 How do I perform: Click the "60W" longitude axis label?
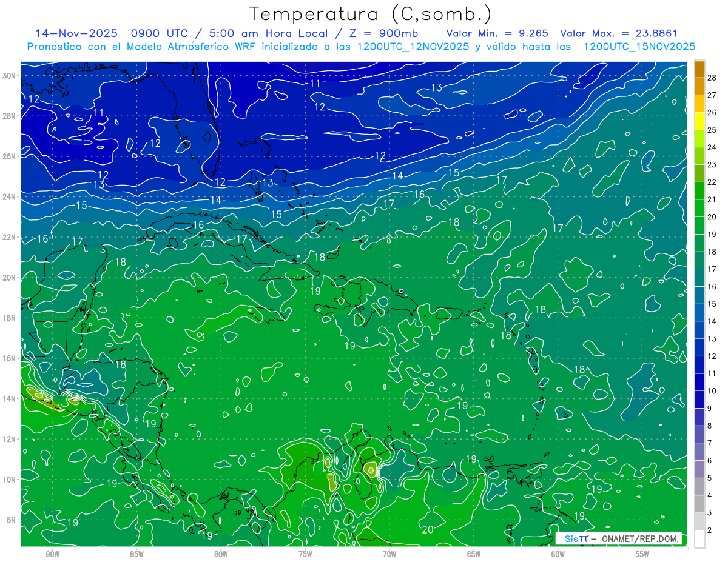[558, 554]
